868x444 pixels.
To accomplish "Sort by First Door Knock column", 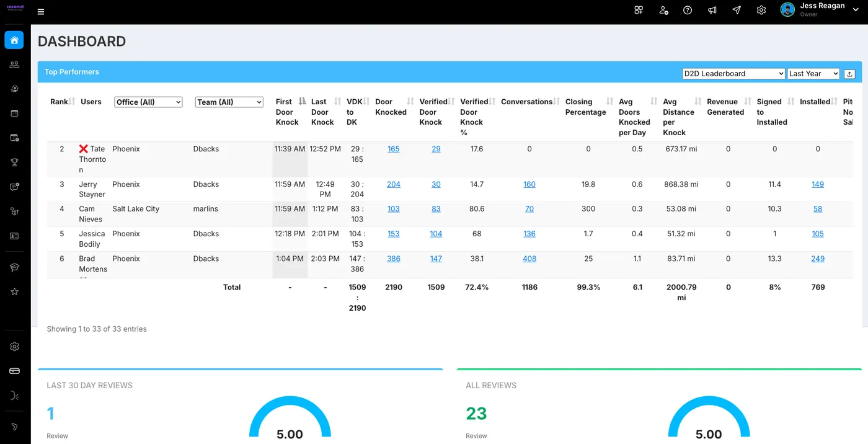I will pyautogui.click(x=302, y=102).
